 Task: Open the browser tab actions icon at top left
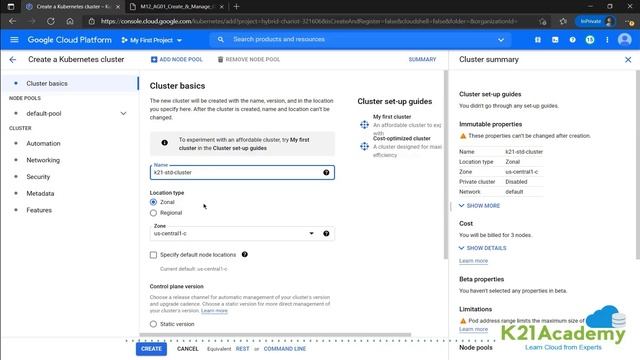click(x=11, y=7)
